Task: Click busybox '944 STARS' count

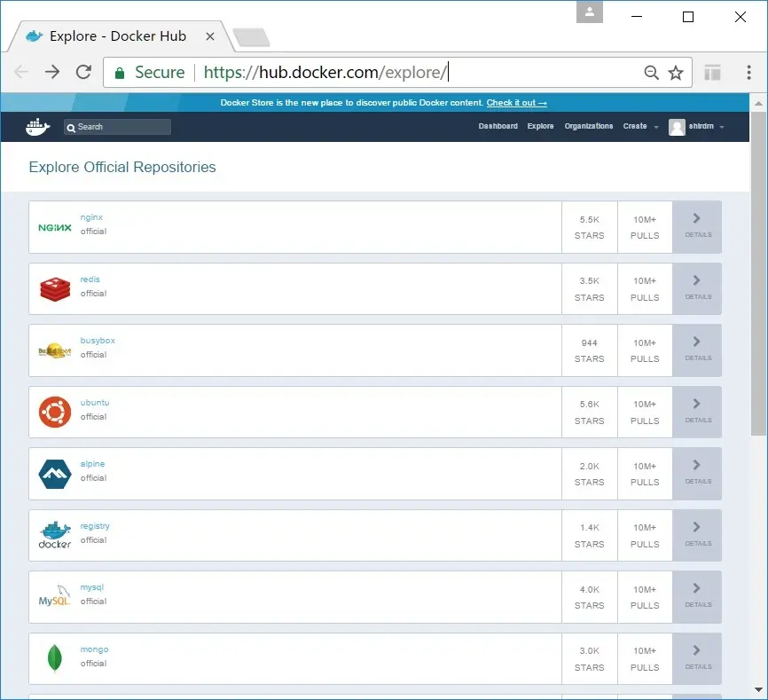Action: coord(589,350)
